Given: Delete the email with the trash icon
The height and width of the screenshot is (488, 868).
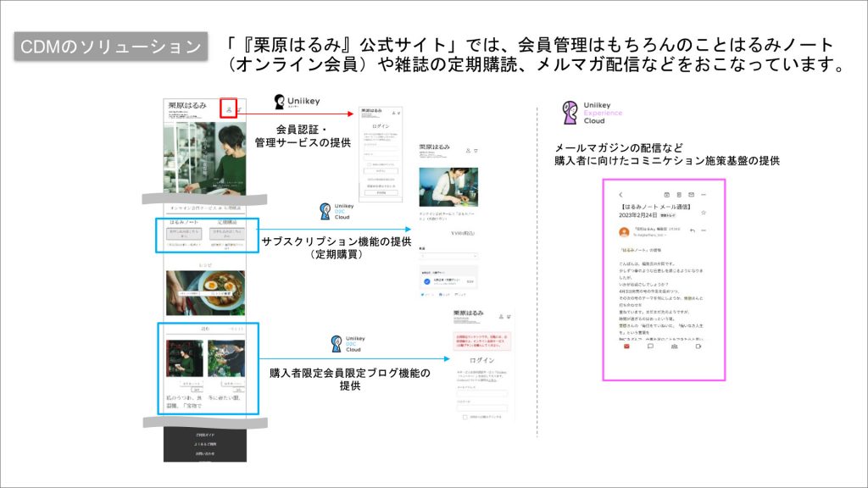Looking at the screenshot, I should click(679, 195).
